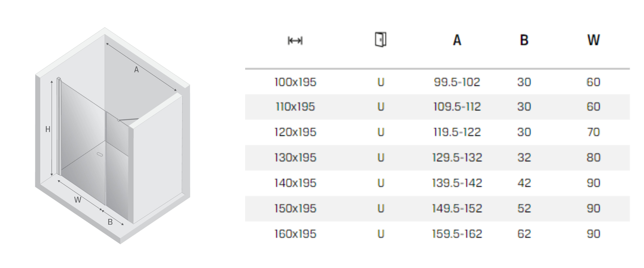Click the 100x195 size row
The height and width of the screenshot is (268, 644).
pyautogui.click(x=437, y=82)
